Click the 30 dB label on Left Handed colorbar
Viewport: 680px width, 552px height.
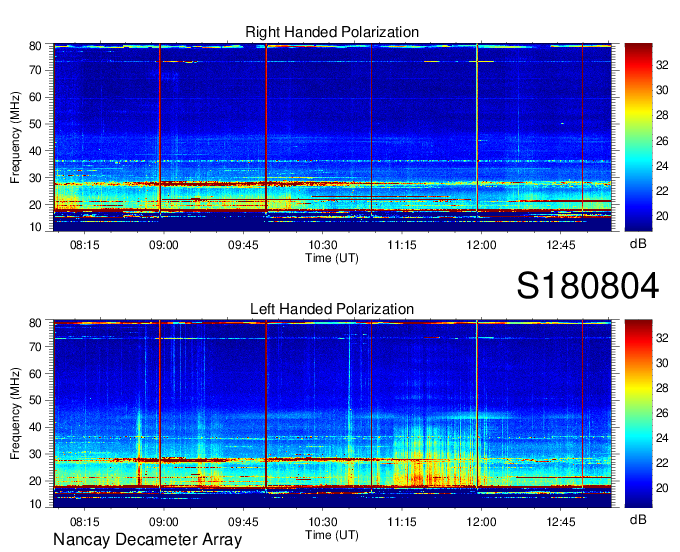pyautogui.click(x=662, y=363)
